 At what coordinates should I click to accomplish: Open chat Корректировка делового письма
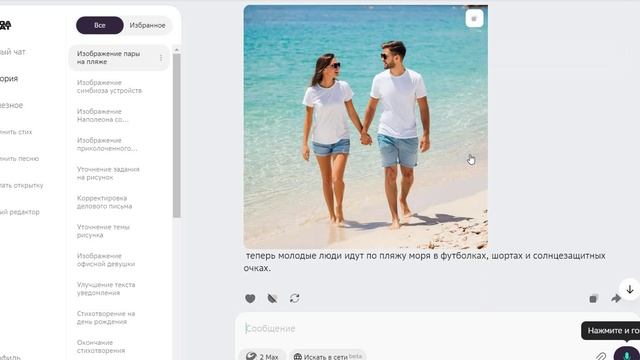[x=104, y=202]
